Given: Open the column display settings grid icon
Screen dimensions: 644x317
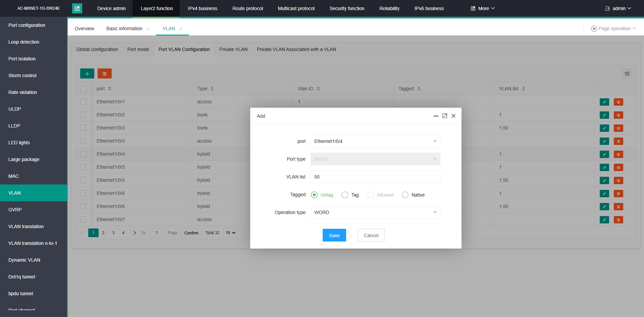Looking at the screenshot, I should [627, 74].
